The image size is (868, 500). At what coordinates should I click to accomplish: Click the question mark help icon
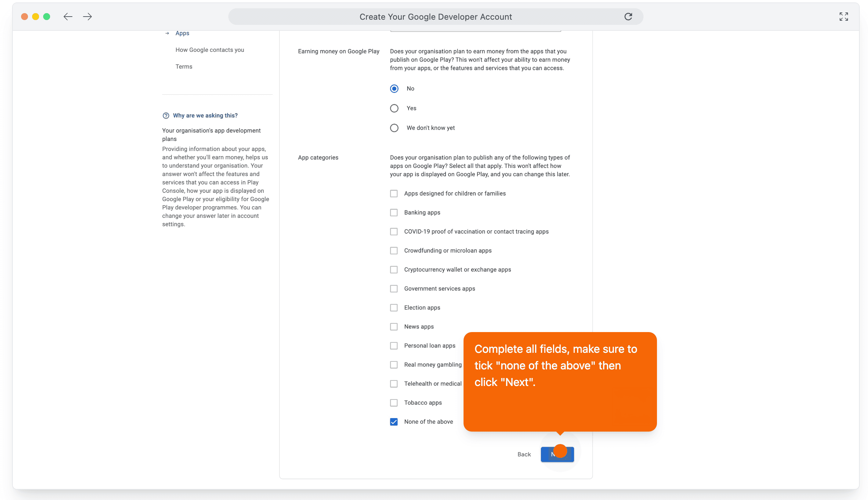[166, 115]
